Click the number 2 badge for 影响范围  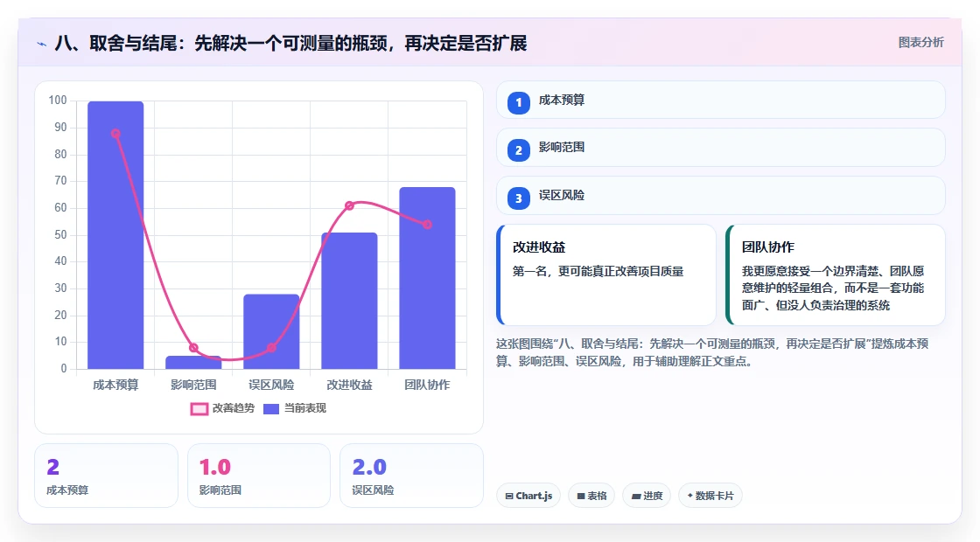coord(518,149)
